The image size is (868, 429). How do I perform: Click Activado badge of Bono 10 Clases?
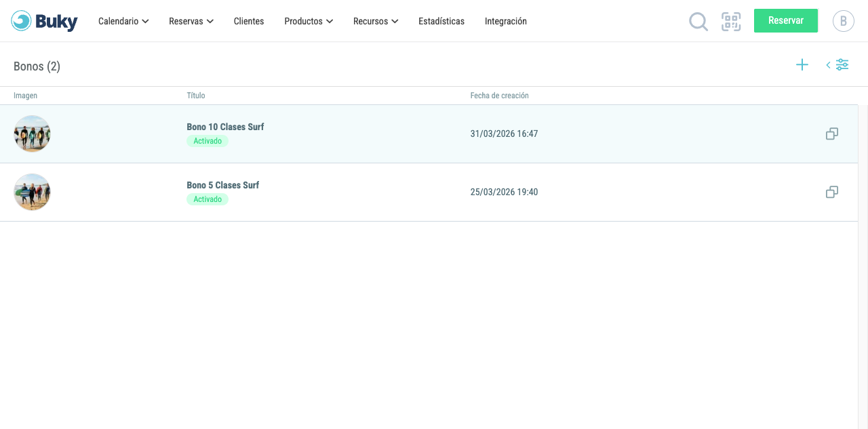click(x=208, y=141)
